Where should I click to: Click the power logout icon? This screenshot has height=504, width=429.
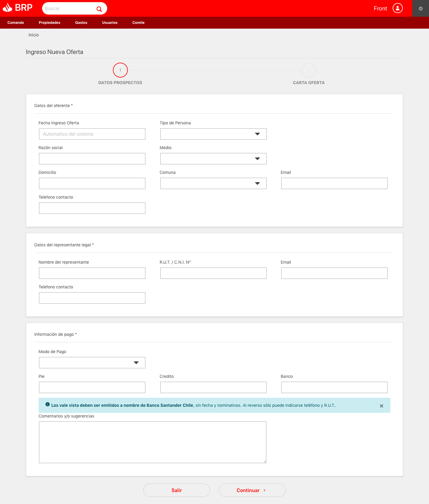point(420,8)
